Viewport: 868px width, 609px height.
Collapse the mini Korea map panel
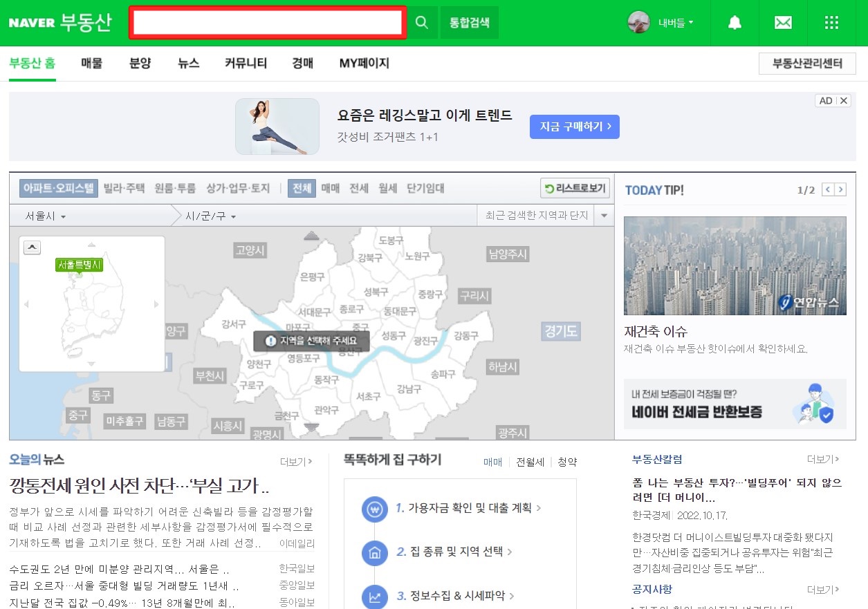pyautogui.click(x=33, y=247)
